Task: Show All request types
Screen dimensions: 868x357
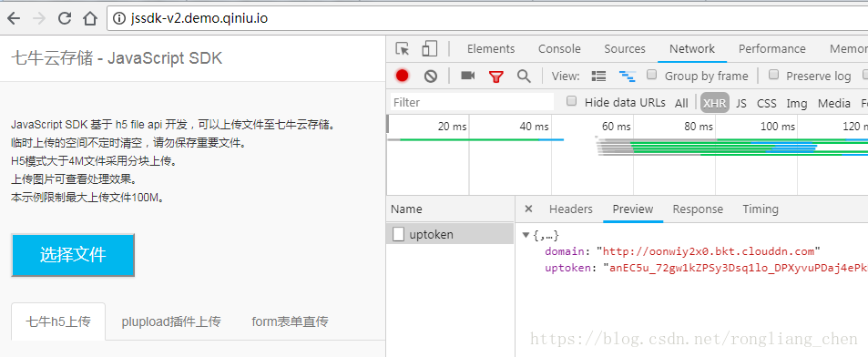Action: pos(681,103)
